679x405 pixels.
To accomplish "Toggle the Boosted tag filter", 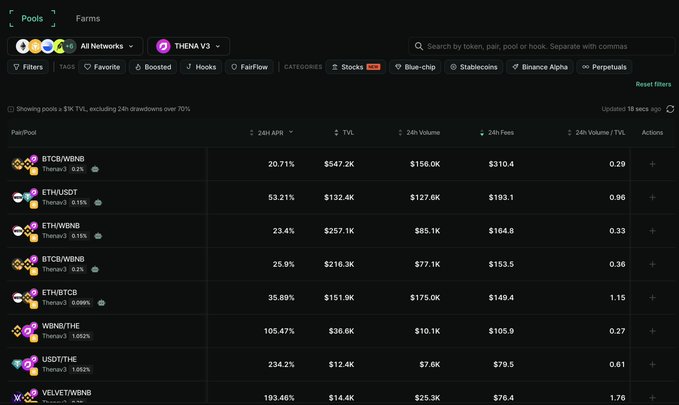I will click(x=153, y=67).
